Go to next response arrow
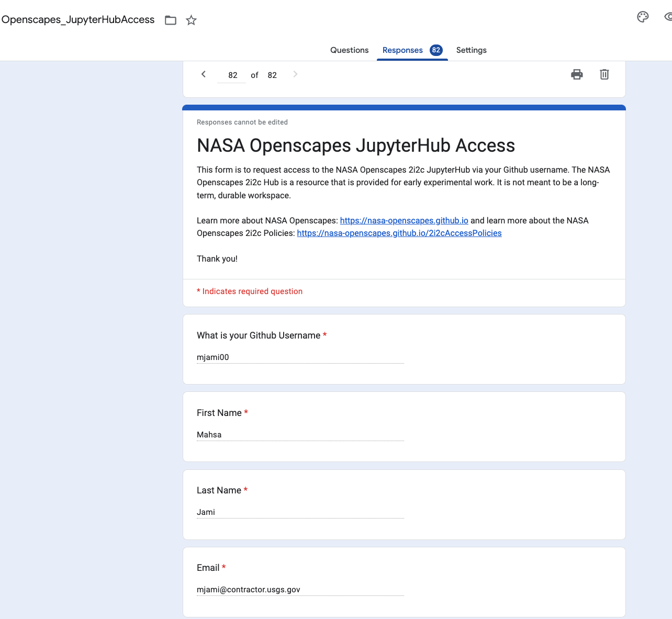The image size is (672, 619). click(295, 74)
